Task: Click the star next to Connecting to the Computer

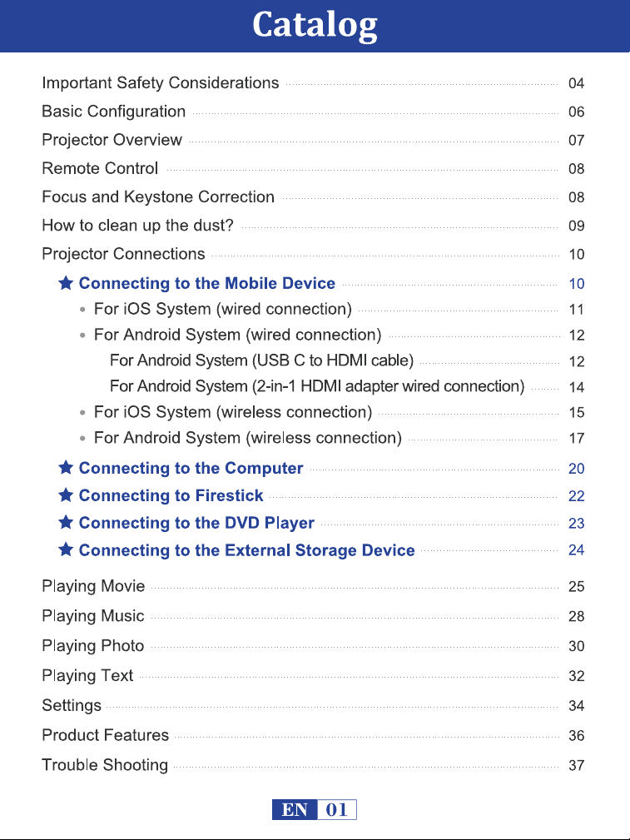Action: 66,467
